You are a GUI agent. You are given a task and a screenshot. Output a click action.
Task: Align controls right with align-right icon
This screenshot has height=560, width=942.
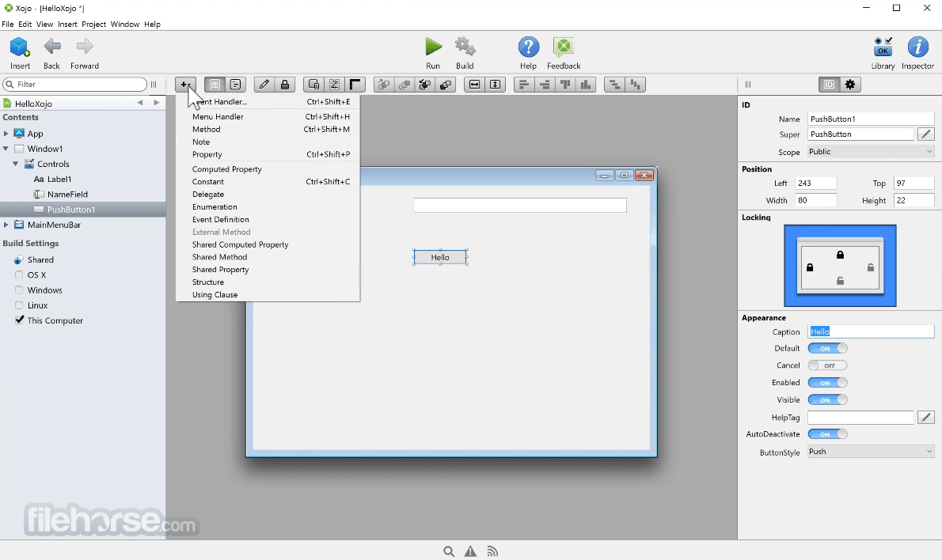545,85
